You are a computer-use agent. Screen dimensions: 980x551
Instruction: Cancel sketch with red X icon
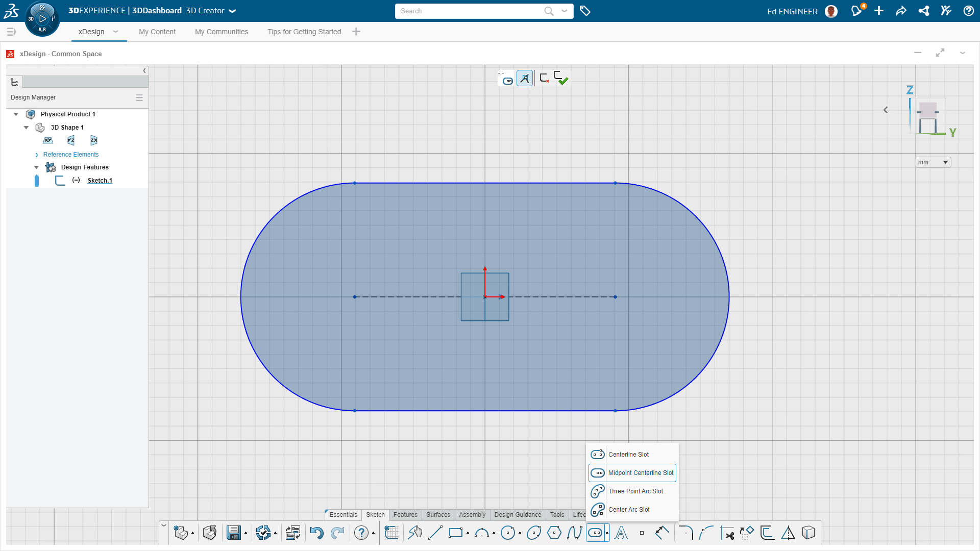click(544, 78)
